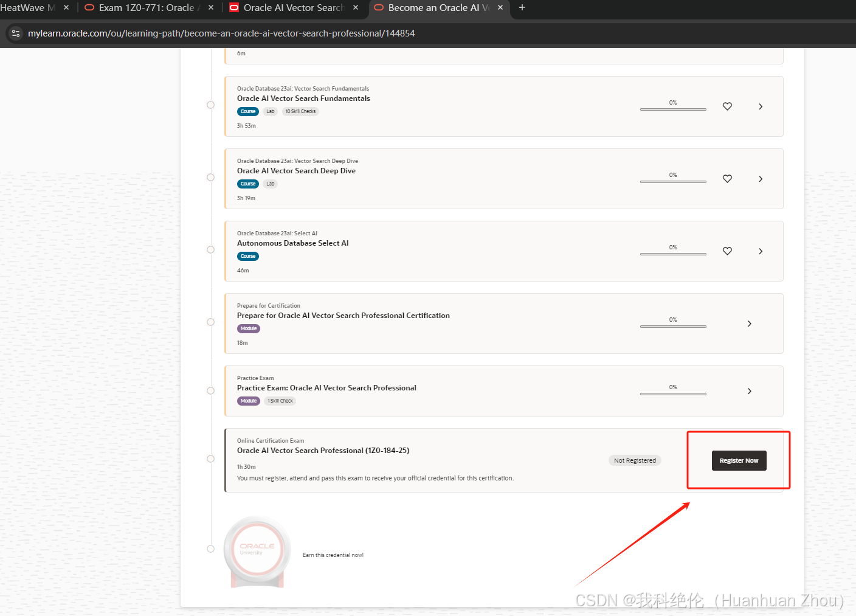Click the Register Now button

739,460
